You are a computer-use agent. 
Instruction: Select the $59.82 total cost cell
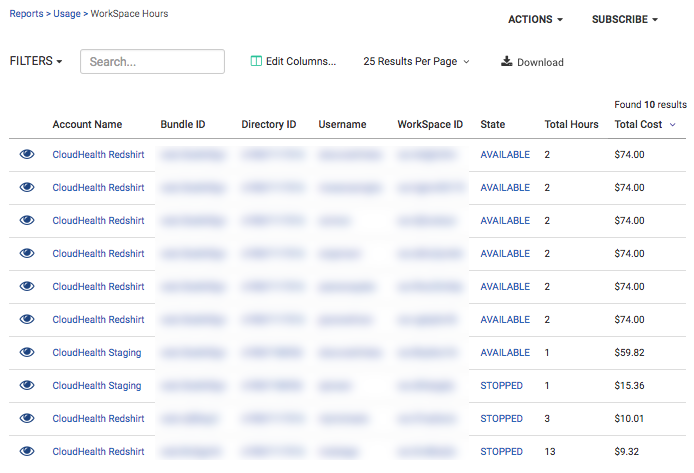click(629, 353)
